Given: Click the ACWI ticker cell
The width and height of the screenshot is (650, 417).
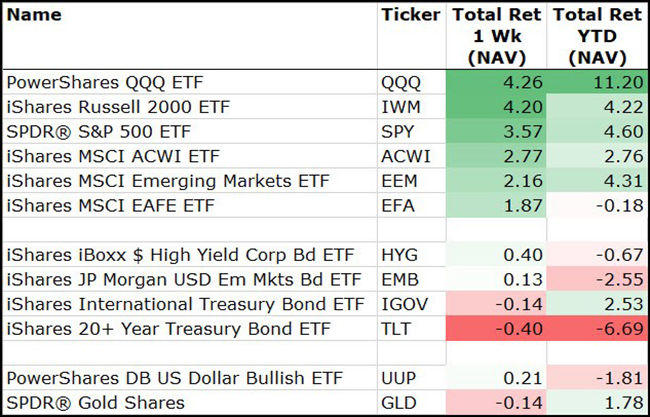Looking at the screenshot, I should point(404,156).
